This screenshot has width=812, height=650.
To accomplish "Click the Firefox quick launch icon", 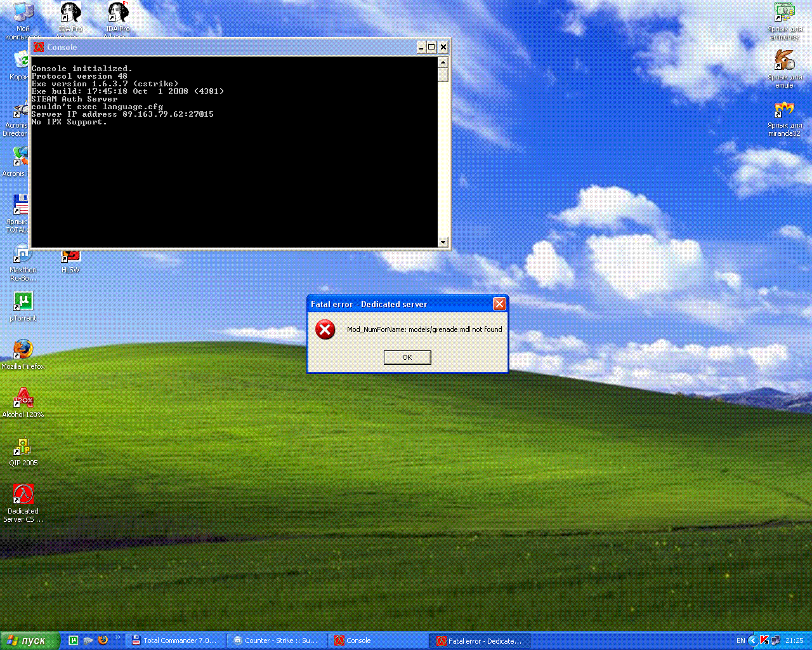I will 103,640.
